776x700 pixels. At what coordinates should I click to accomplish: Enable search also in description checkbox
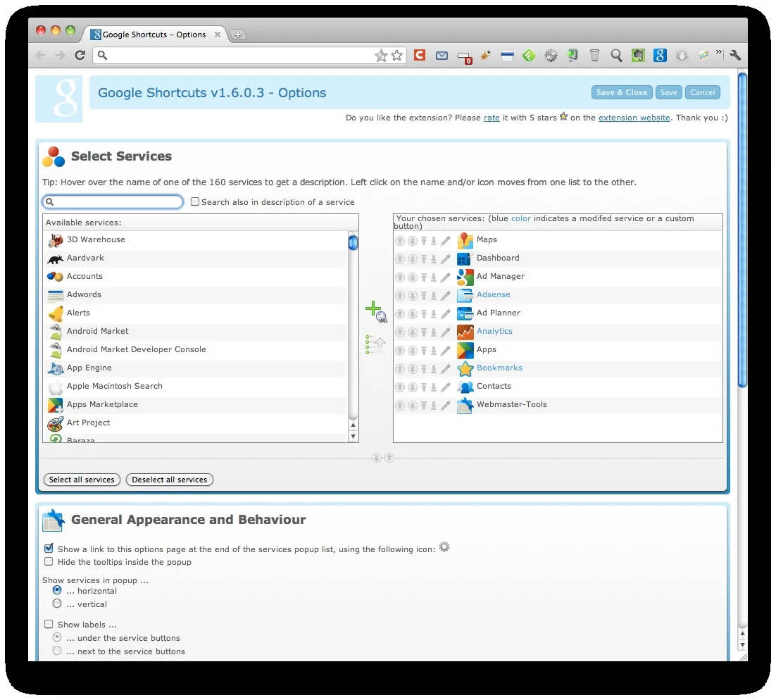point(195,201)
